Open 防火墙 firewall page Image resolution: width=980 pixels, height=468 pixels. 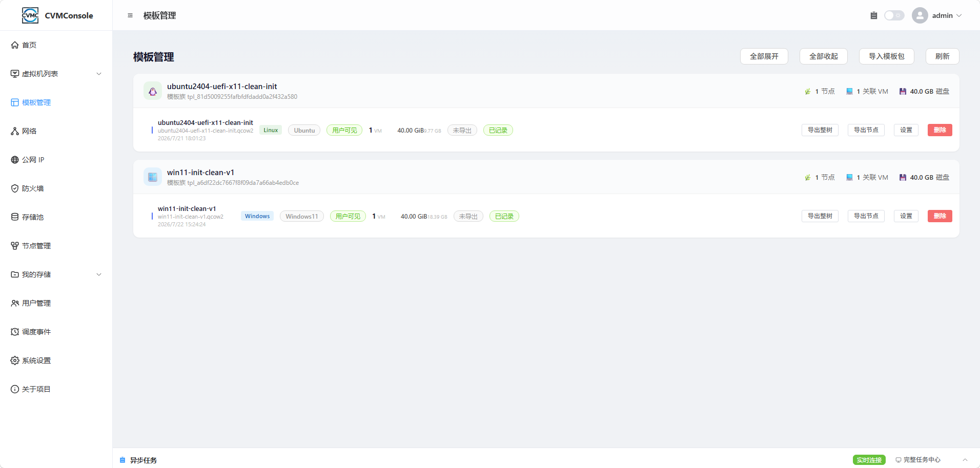[56, 188]
